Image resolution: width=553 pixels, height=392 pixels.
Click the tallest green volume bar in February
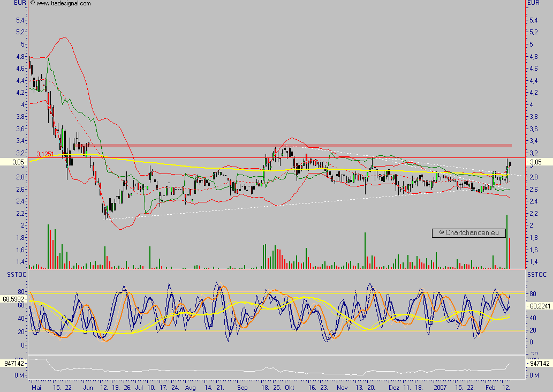point(507,242)
